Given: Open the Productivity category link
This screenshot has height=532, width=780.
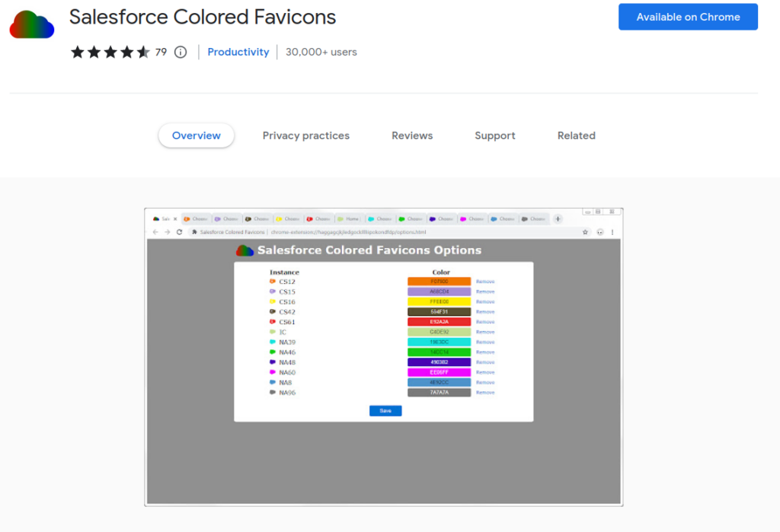Looking at the screenshot, I should click(238, 52).
